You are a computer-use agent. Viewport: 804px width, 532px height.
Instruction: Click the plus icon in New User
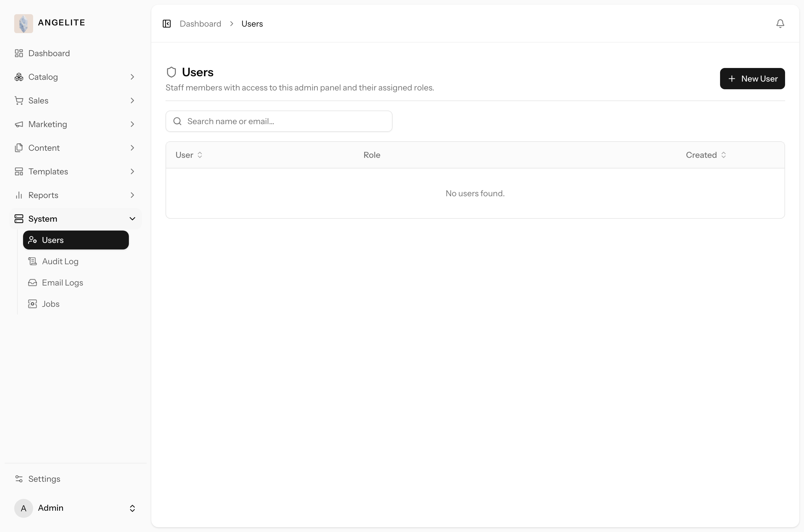[x=732, y=79]
